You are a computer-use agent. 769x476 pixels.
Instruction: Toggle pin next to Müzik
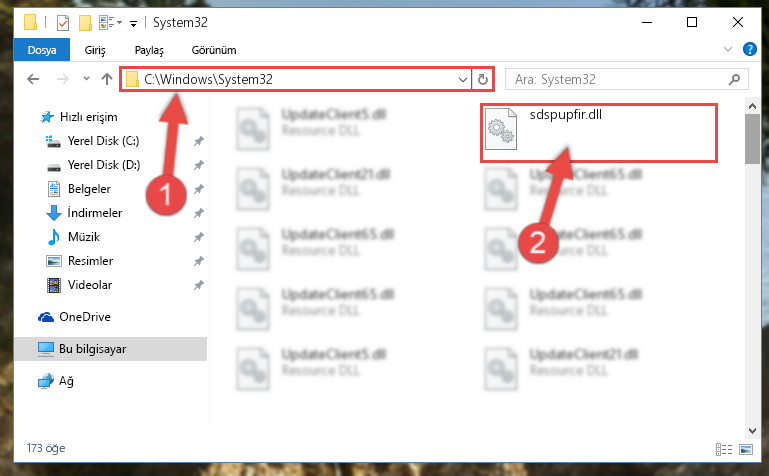point(199,237)
